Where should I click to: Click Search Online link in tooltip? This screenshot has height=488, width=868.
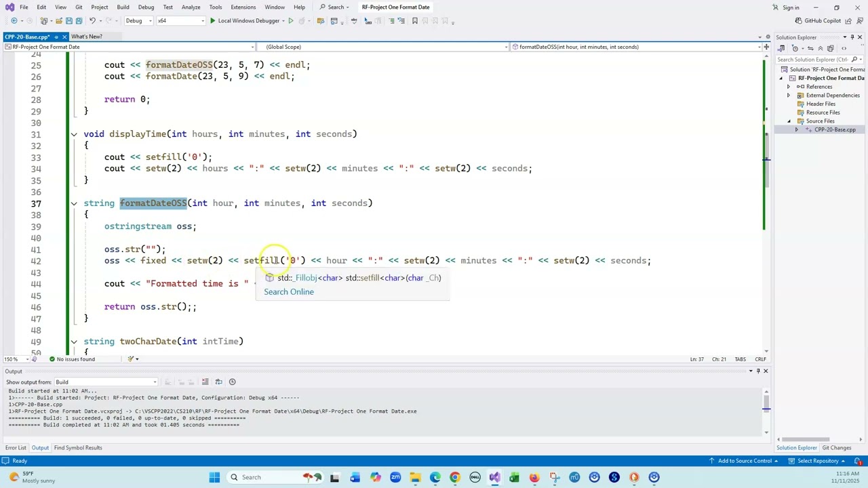tap(289, 291)
